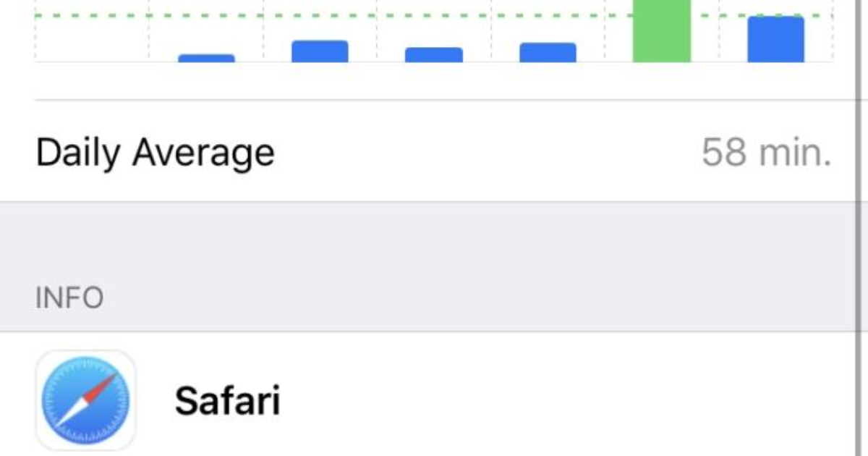Tap the shortest blue bar in chart
Image resolution: width=868 pixels, height=456 pixels.
[206, 58]
